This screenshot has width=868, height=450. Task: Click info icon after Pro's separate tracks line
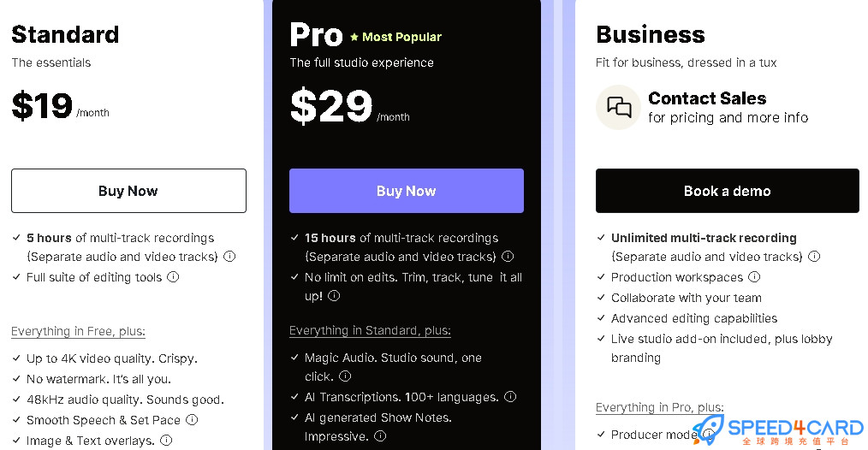(508, 257)
